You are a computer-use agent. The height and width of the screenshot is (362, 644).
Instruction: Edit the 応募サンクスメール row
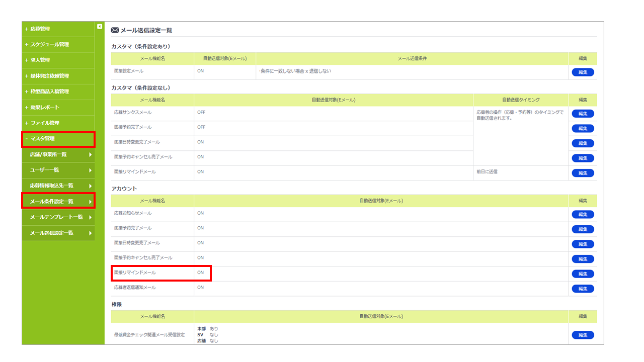click(x=583, y=114)
